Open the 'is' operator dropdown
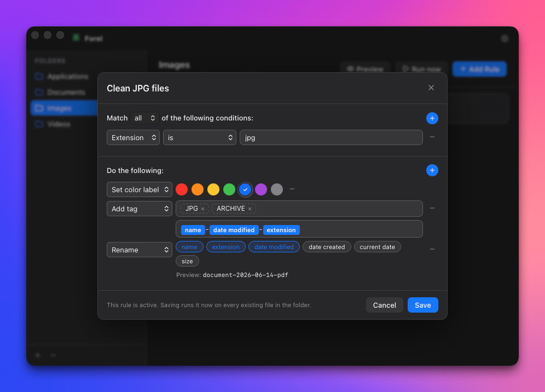Screen dimensions: 545x392 point(200,137)
